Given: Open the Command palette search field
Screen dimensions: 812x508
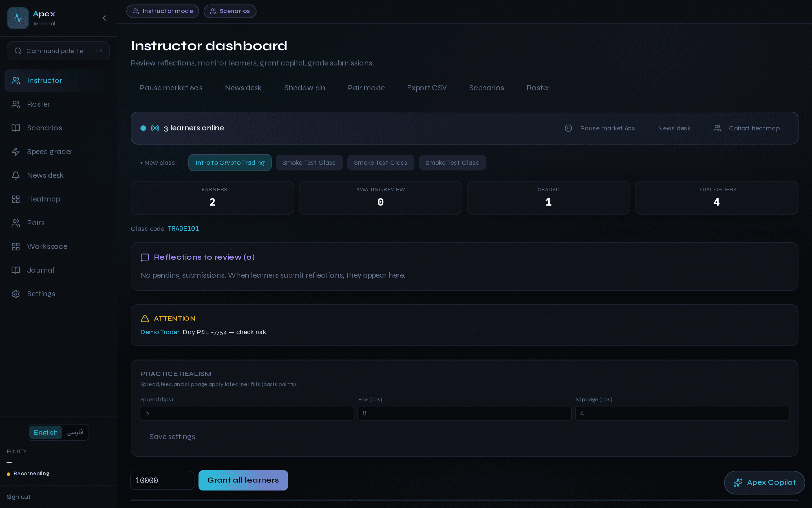Looking at the screenshot, I should pos(58,51).
